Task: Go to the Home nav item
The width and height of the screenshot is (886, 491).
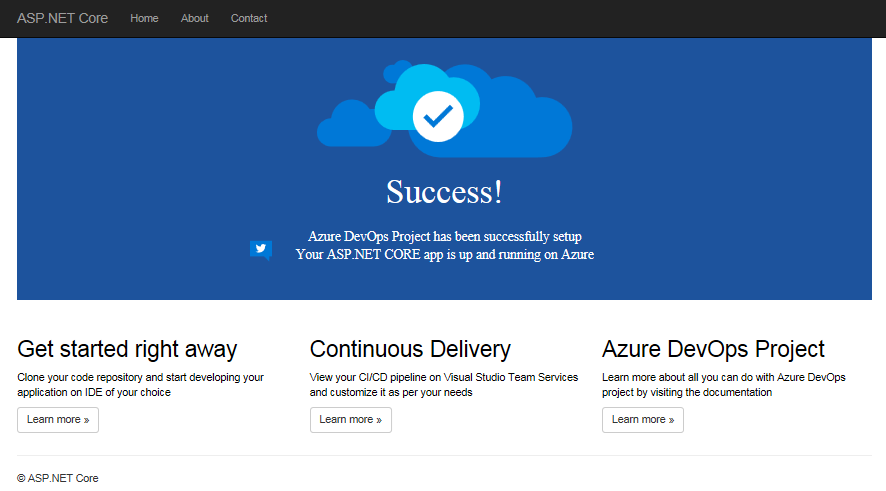Action: click(144, 19)
